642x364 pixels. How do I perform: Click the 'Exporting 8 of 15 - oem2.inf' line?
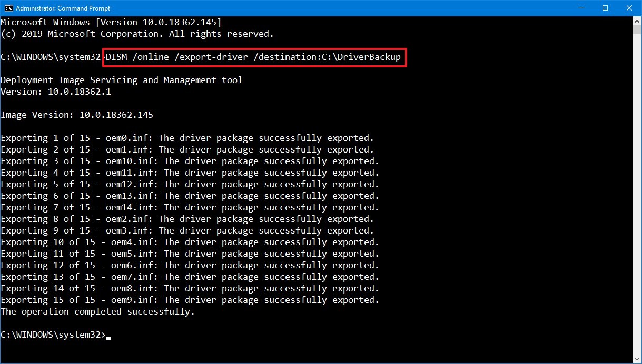pos(187,219)
